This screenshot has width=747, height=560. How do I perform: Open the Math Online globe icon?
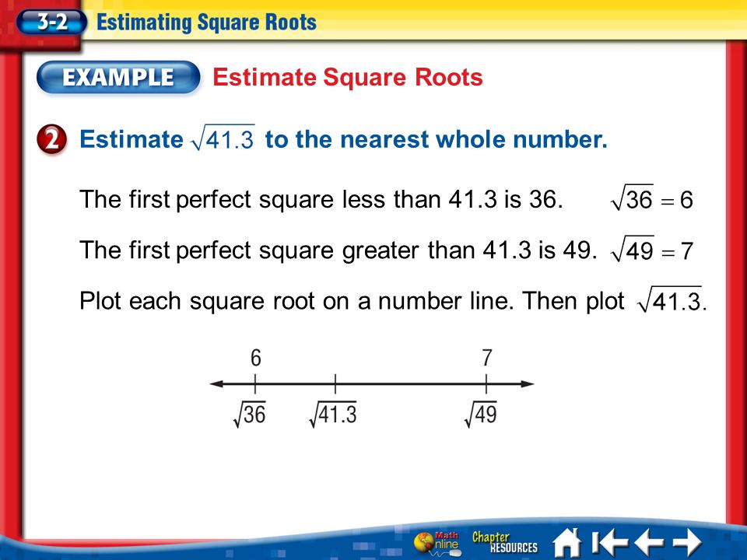tap(437, 544)
